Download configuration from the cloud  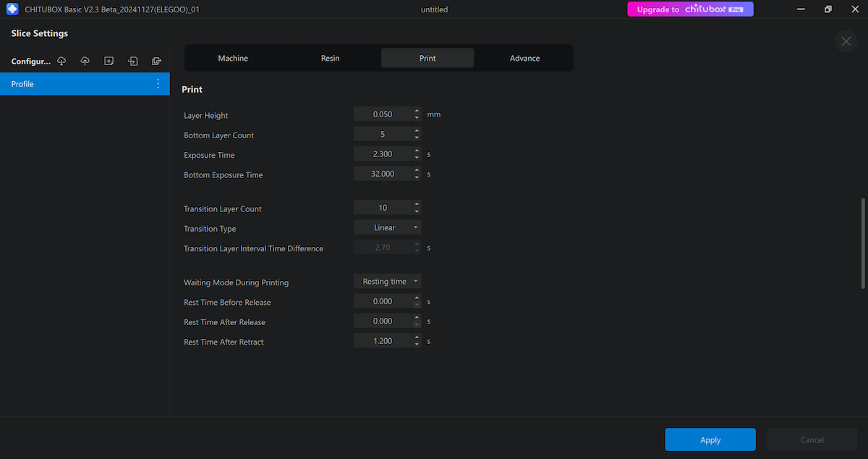pyautogui.click(x=61, y=61)
